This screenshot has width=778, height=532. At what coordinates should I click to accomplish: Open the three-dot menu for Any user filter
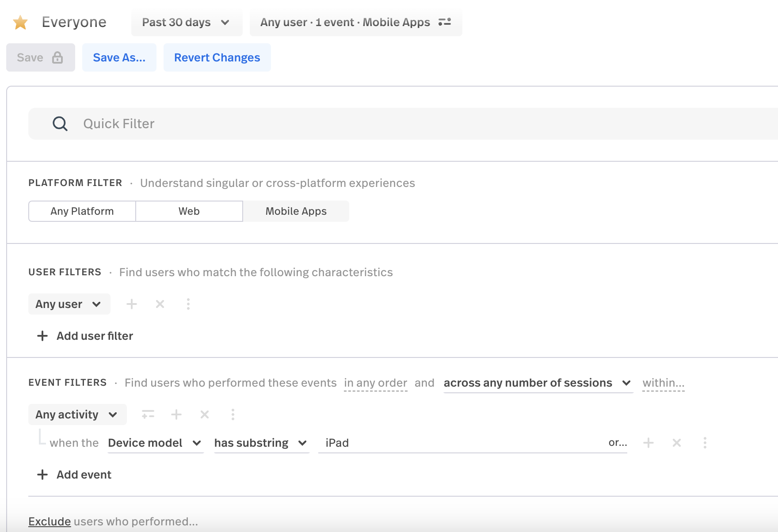[x=188, y=304]
